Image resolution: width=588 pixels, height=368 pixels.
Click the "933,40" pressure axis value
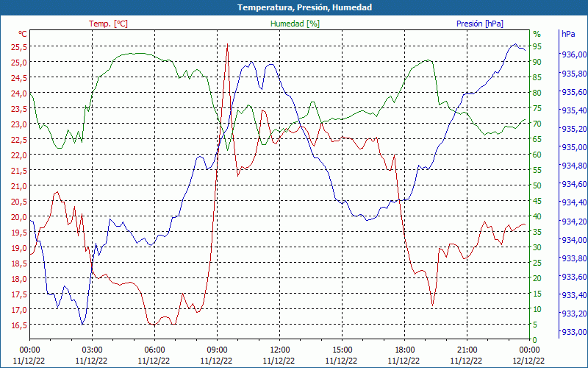coord(573,295)
